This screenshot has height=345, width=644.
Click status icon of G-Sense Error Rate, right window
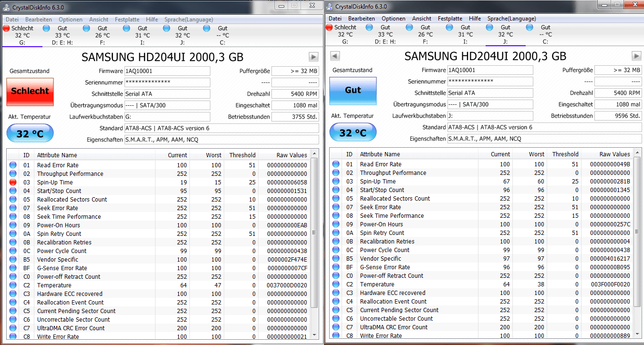click(336, 267)
